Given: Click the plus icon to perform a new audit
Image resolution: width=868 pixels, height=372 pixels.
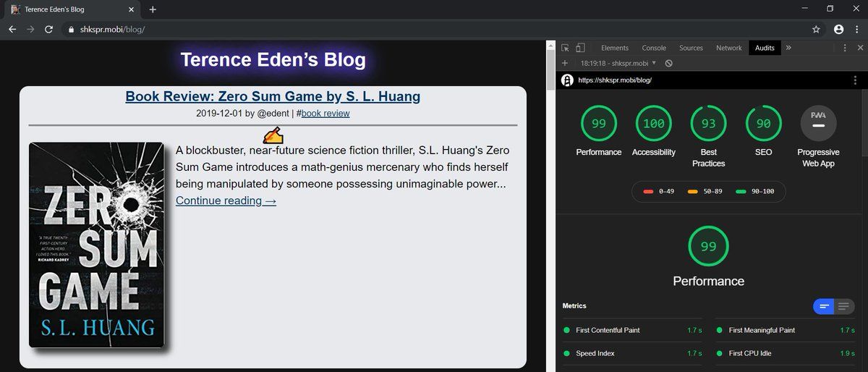Looking at the screenshot, I should (565, 63).
